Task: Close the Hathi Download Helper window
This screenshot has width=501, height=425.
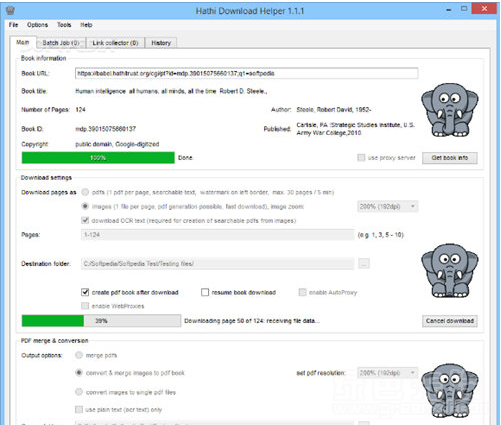Action: point(484,9)
